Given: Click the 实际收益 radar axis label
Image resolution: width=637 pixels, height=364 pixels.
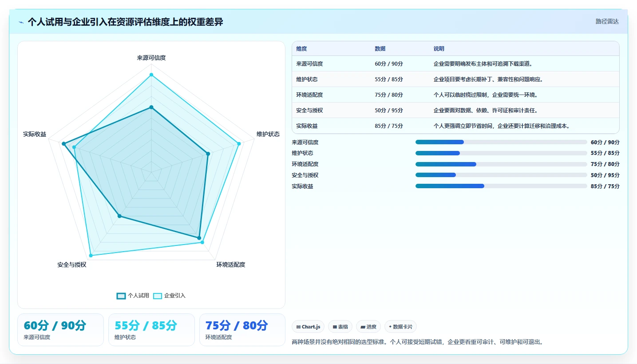Looking at the screenshot, I should 35,134.
